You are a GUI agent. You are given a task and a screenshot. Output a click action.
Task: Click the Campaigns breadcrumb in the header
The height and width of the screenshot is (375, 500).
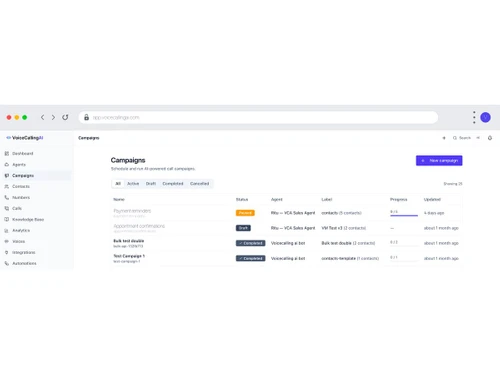[89, 138]
